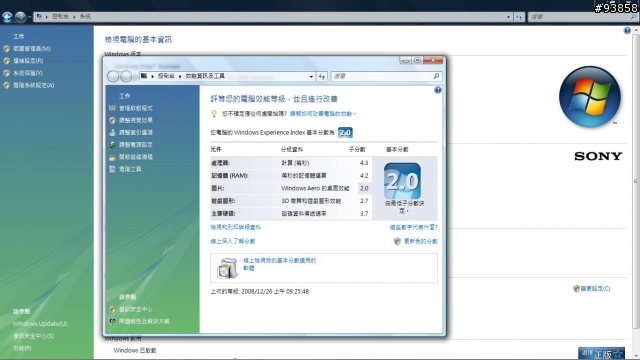Viewport: 640px width, 360px height.
Task: Open 開啟磁碟清理 disk cleanup icon
Action: (112, 157)
